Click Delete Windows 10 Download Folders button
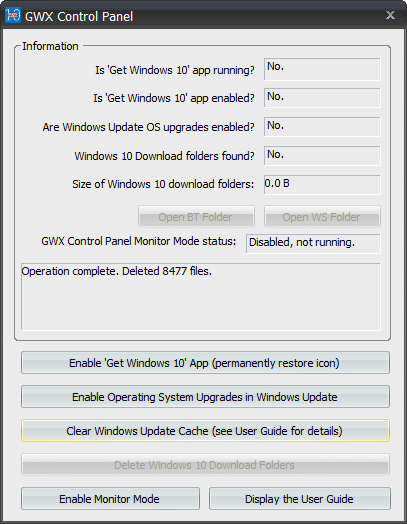 pos(205,465)
